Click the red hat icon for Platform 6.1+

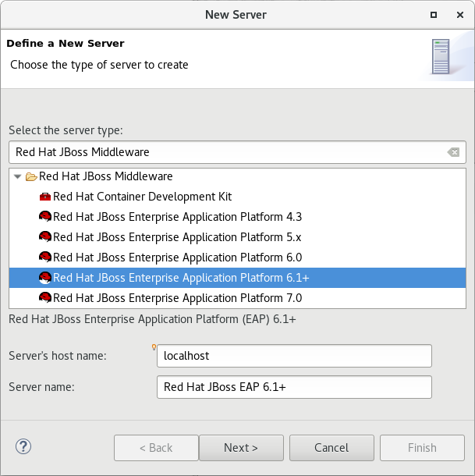pyautogui.click(x=45, y=278)
